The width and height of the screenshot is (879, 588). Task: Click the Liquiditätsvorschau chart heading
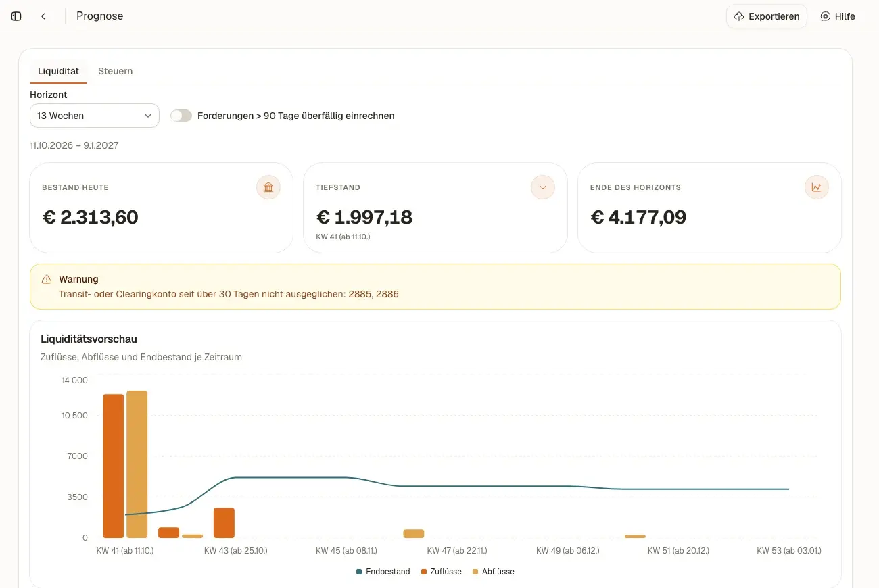tap(89, 339)
